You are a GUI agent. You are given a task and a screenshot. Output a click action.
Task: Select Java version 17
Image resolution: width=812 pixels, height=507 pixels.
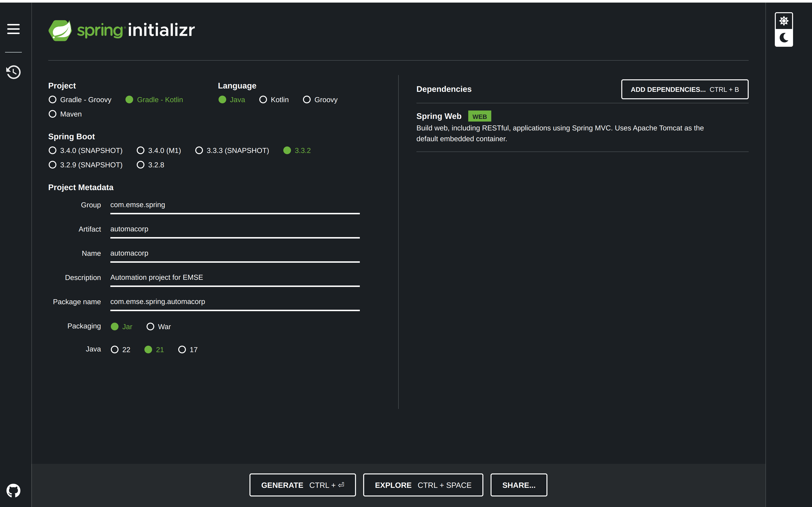click(x=188, y=350)
